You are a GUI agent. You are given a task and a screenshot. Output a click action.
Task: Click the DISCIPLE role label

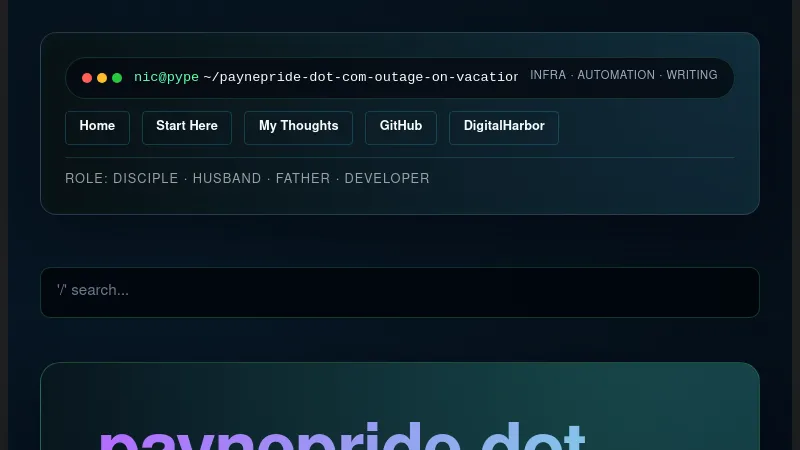(145, 179)
